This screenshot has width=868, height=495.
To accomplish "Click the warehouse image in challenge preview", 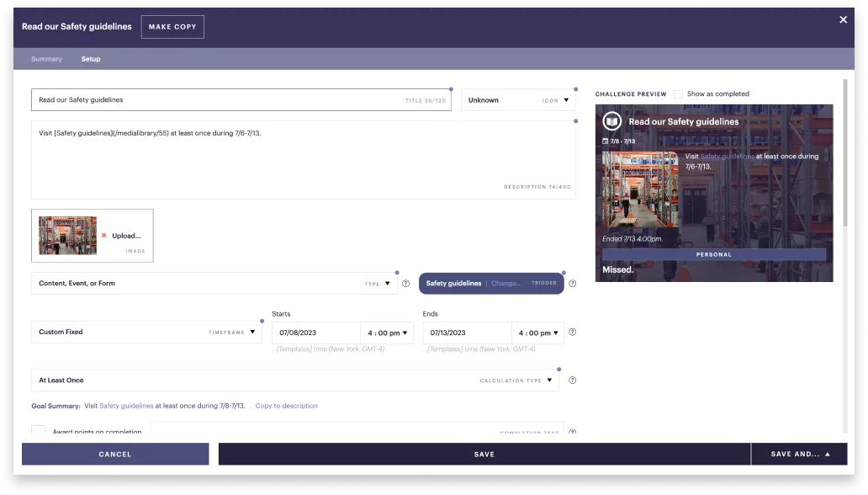I will coord(640,189).
